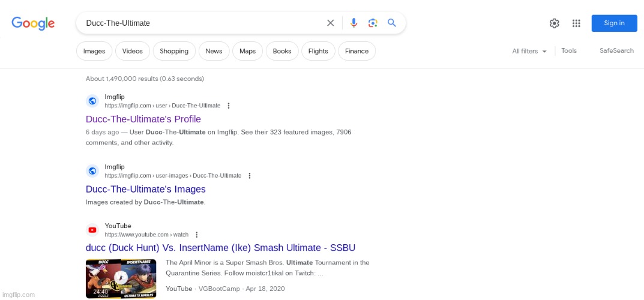The height and width of the screenshot is (300, 644).
Task: Select the Images filter chip
Action: click(94, 51)
